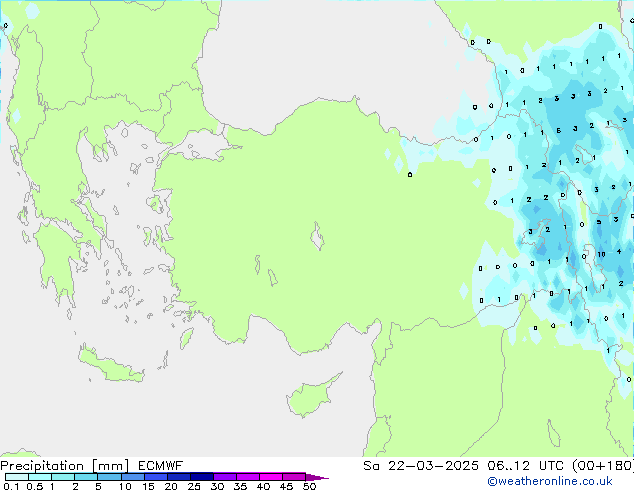
Task: Click the 0.1–0.5 mm legend swatch
Action: pyautogui.click(x=17, y=477)
